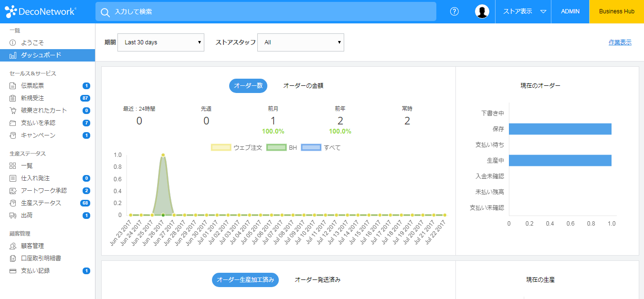This screenshot has height=299, width=644.
Task: Click the 破棄されたカート cart icon
Action: pyautogui.click(x=13, y=111)
